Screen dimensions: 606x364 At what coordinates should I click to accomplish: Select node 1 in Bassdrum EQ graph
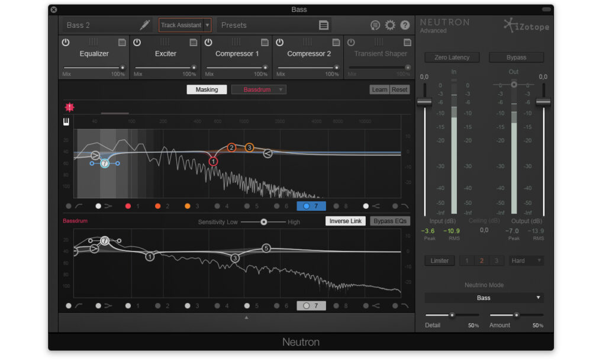pos(150,257)
